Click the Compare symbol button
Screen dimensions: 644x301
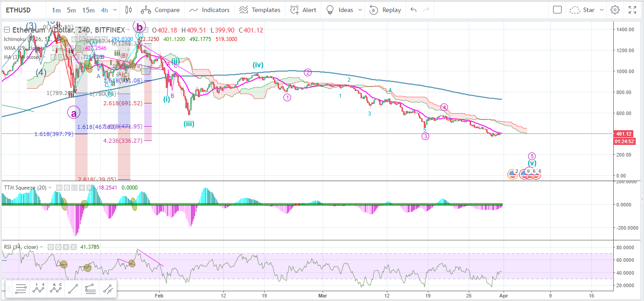160,10
